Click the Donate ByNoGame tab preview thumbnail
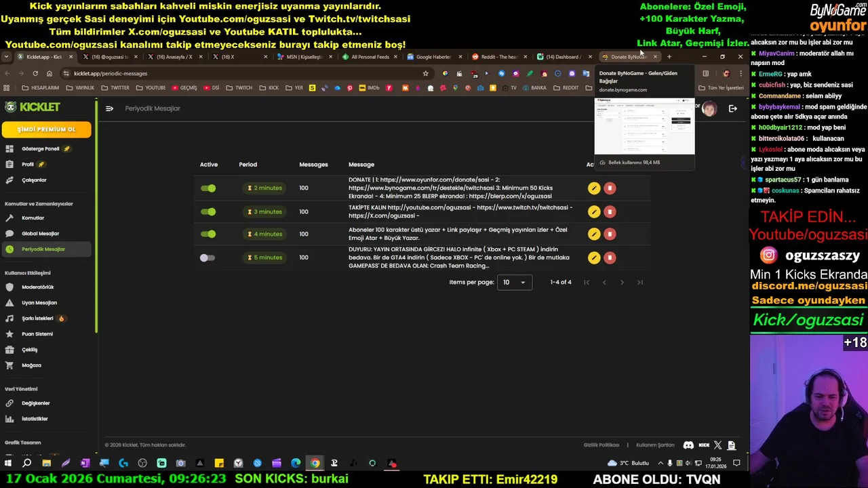The height and width of the screenshot is (488, 868). pos(644,126)
